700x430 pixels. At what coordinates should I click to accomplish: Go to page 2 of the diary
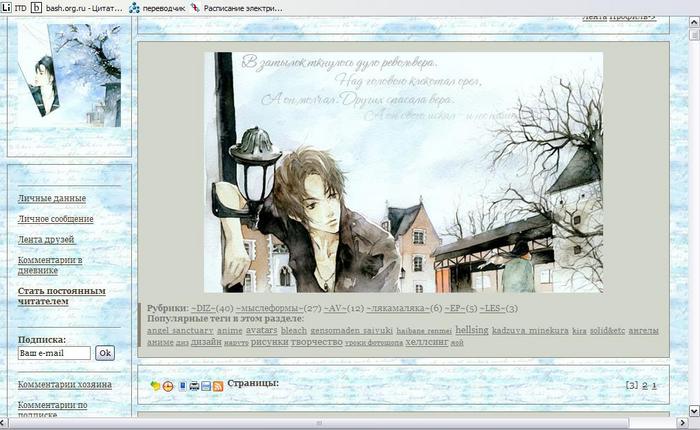tap(645, 386)
